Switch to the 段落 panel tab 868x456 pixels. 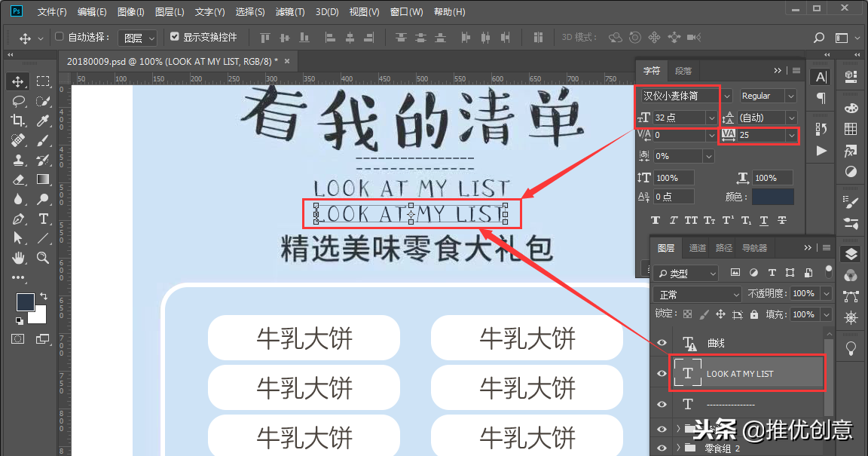pos(683,71)
